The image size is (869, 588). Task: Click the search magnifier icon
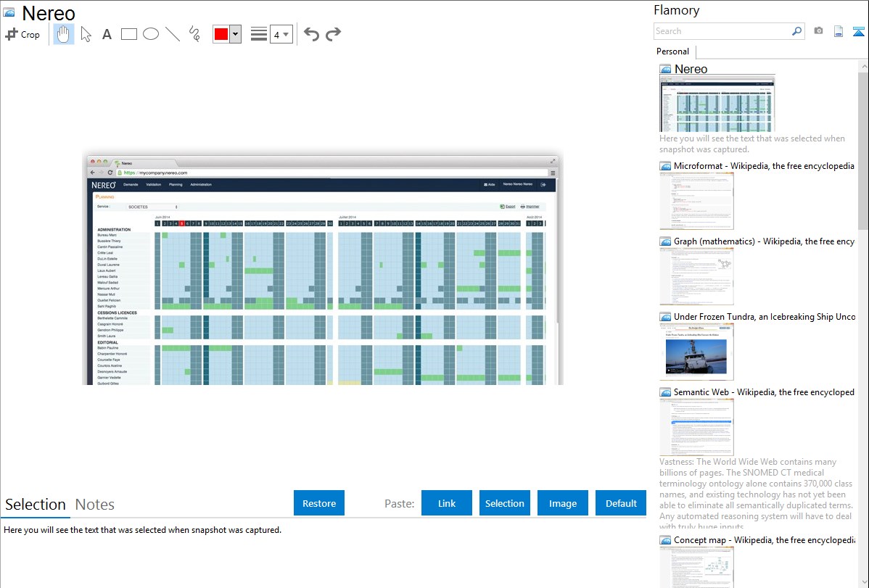pos(797,31)
